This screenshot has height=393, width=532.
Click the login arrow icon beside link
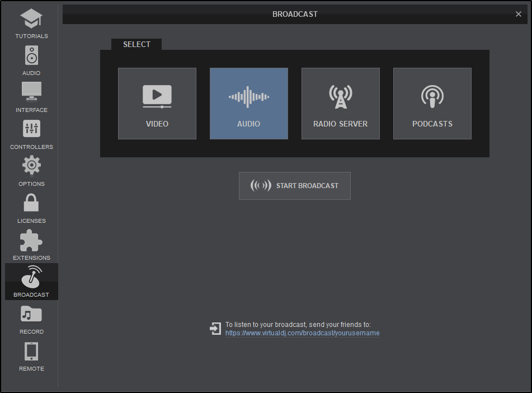point(215,329)
